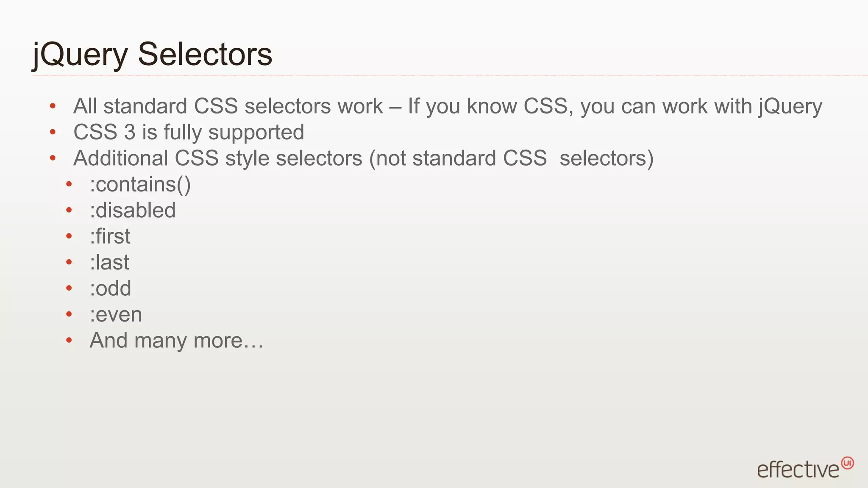Select the :disabled bullet text

(133, 211)
